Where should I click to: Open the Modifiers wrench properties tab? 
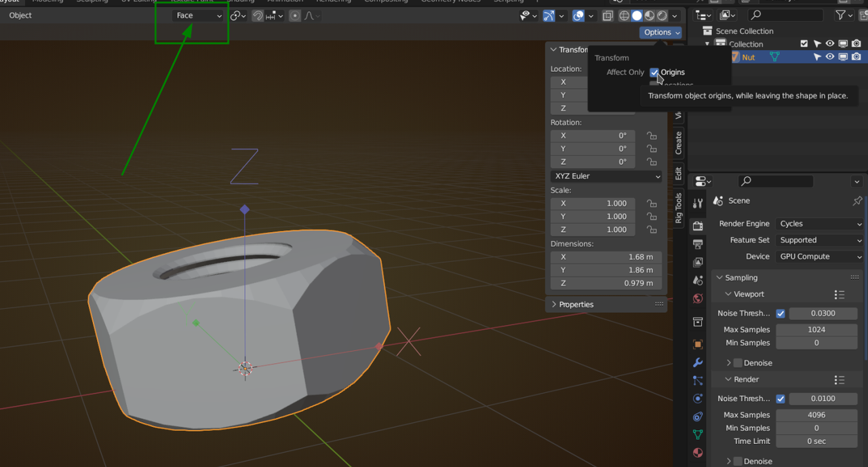(698, 363)
